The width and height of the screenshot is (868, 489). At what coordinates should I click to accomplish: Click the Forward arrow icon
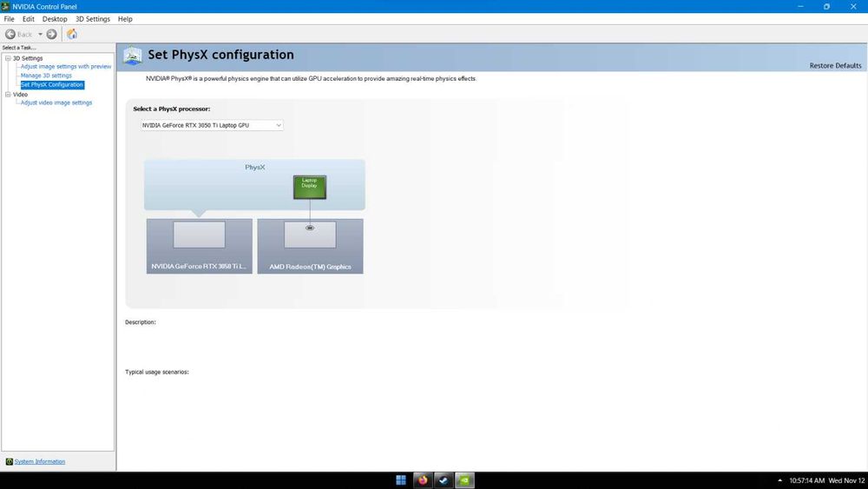coord(51,35)
